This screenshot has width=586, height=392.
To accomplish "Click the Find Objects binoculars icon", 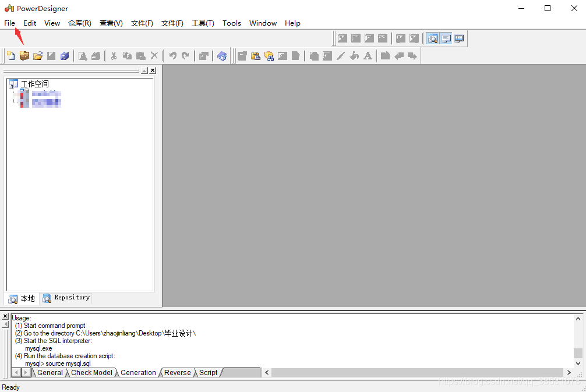I will point(269,56).
